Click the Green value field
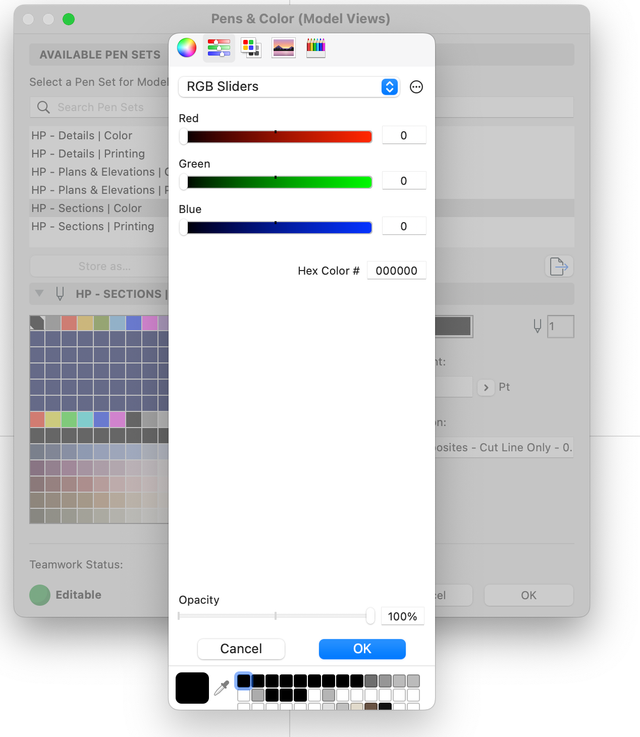The image size is (640, 737). point(404,181)
